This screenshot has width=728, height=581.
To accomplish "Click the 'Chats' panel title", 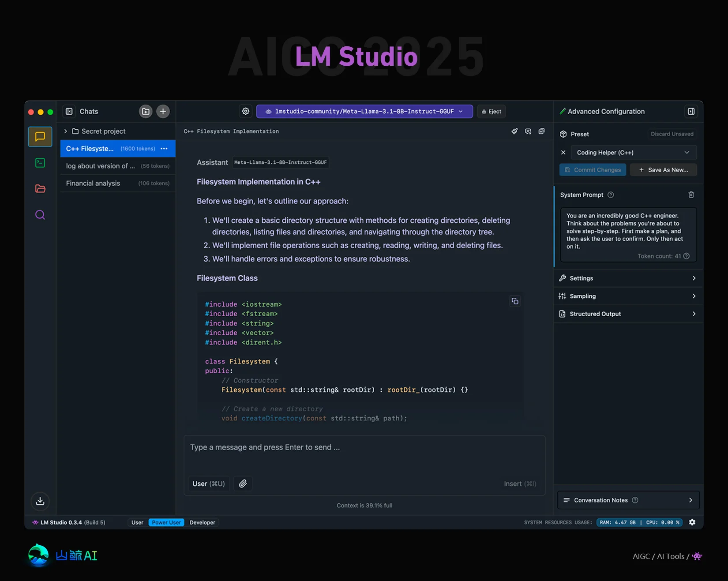I will [89, 112].
